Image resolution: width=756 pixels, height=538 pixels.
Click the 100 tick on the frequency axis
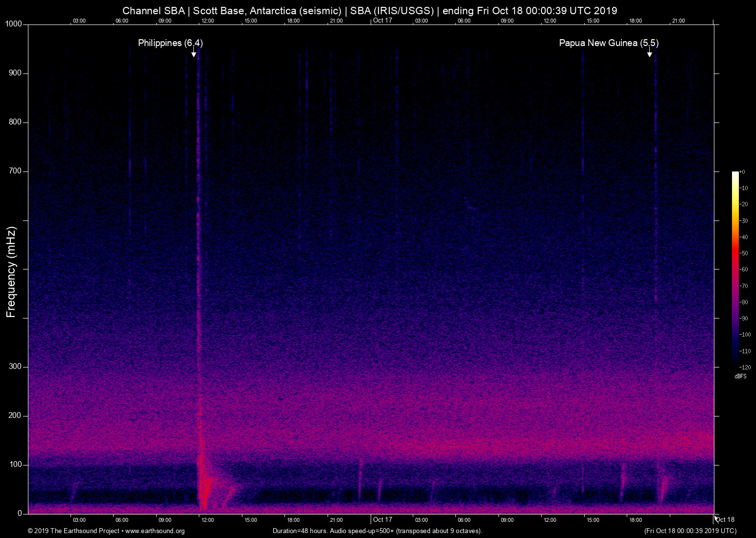pyautogui.click(x=16, y=465)
